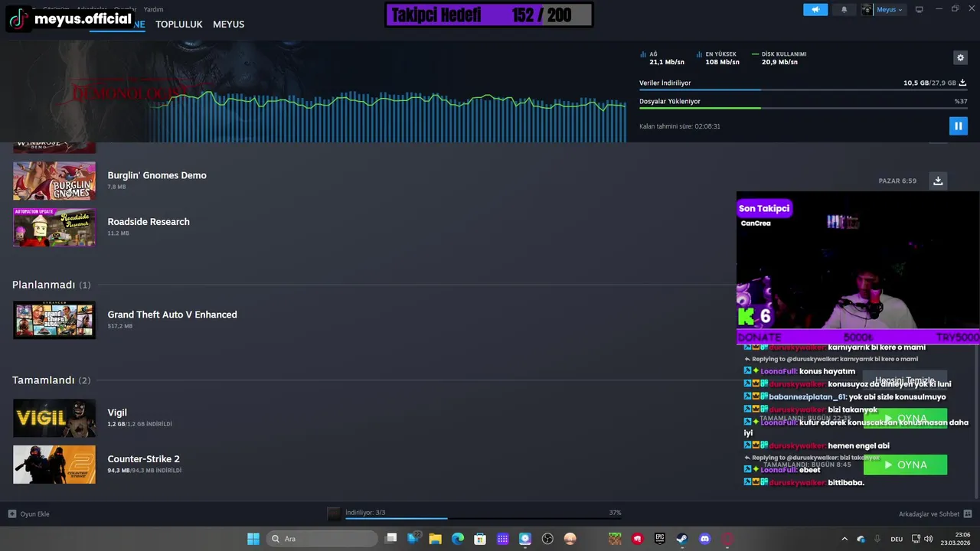Open the Burglin' Gnomes Demo thumbnail
This screenshot has height=551, width=980.
[x=54, y=181]
